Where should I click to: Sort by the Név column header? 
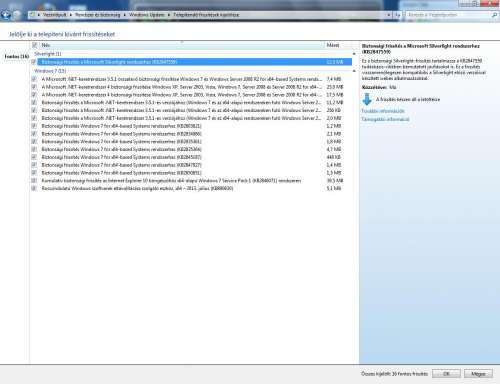click(x=182, y=45)
